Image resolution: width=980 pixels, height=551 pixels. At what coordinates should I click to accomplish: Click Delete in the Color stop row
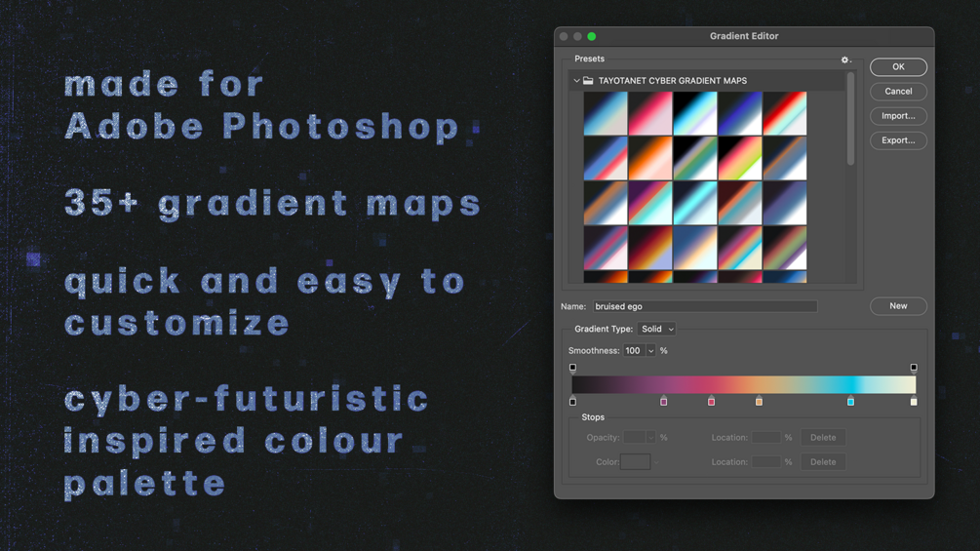point(823,461)
